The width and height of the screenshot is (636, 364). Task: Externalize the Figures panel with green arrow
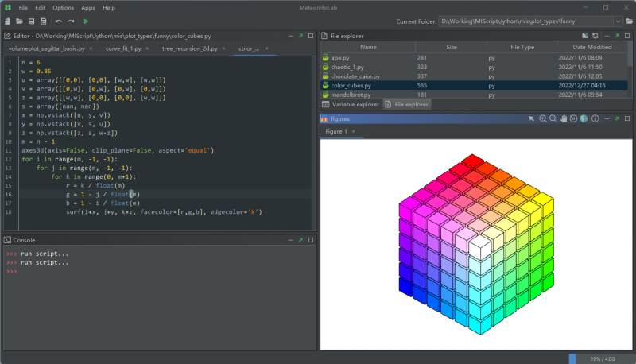click(615, 118)
